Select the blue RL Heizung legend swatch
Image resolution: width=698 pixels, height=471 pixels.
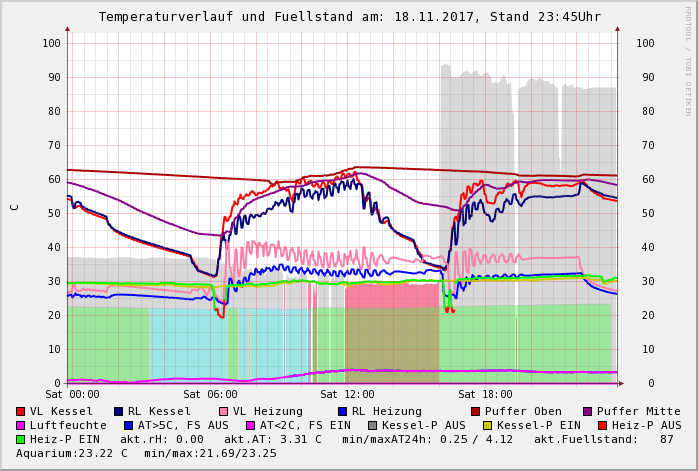click(x=342, y=411)
